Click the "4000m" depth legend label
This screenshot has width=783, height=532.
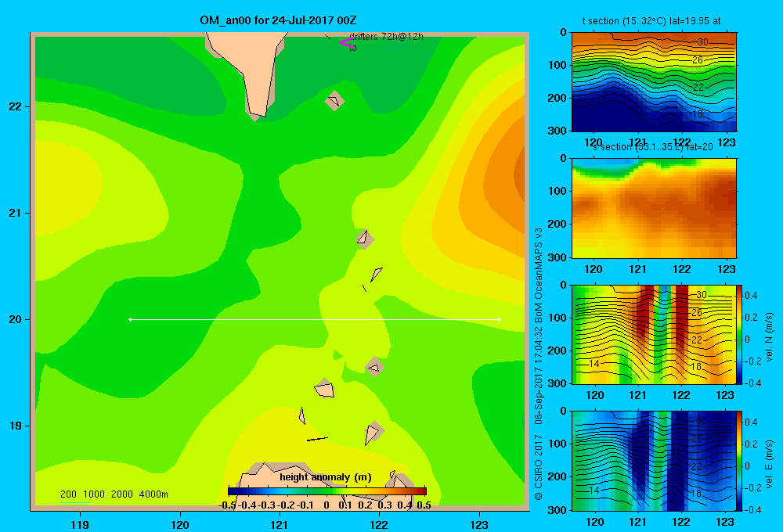(x=153, y=494)
